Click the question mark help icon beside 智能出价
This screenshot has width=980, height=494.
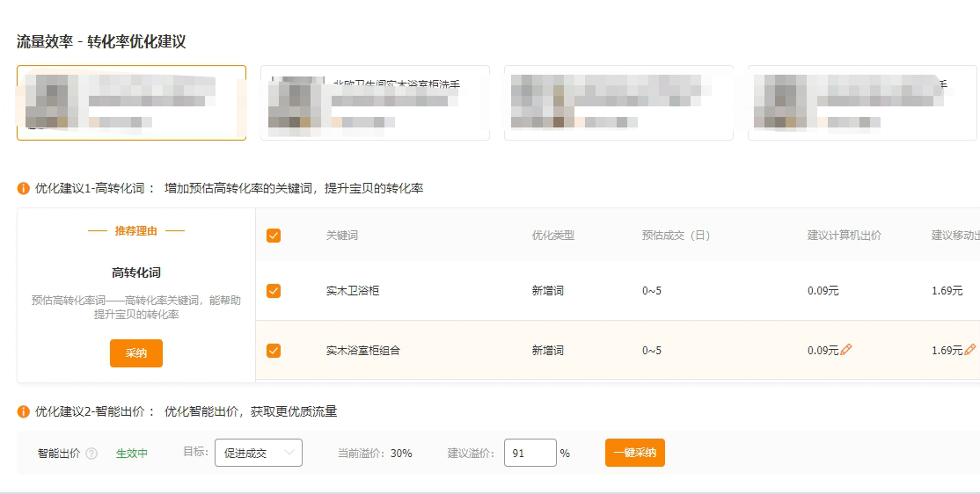(x=91, y=454)
